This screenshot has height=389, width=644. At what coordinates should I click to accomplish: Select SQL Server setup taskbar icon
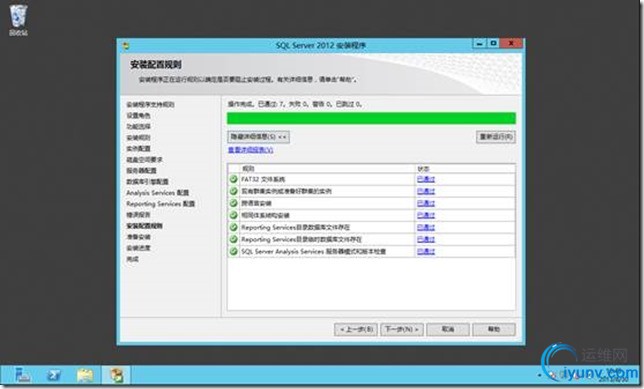(116, 375)
